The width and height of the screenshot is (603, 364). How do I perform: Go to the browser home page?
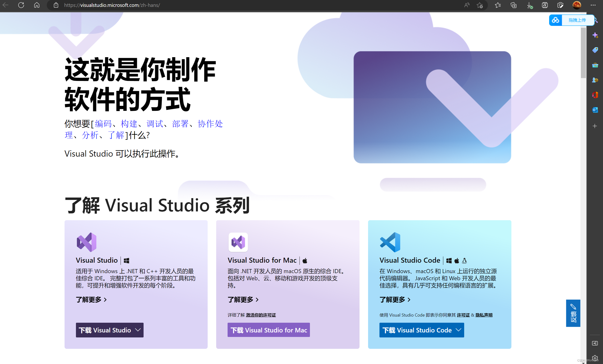pyautogui.click(x=37, y=5)
